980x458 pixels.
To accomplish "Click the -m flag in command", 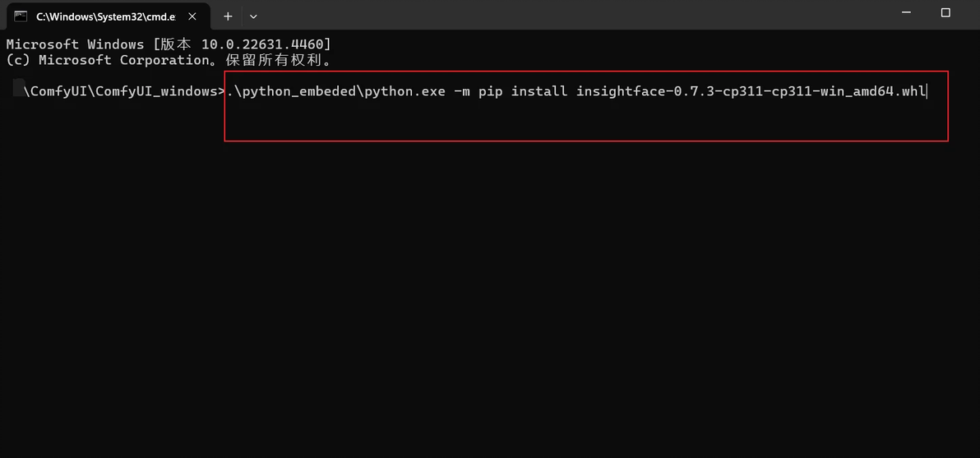I will click(x=462, y=91).
